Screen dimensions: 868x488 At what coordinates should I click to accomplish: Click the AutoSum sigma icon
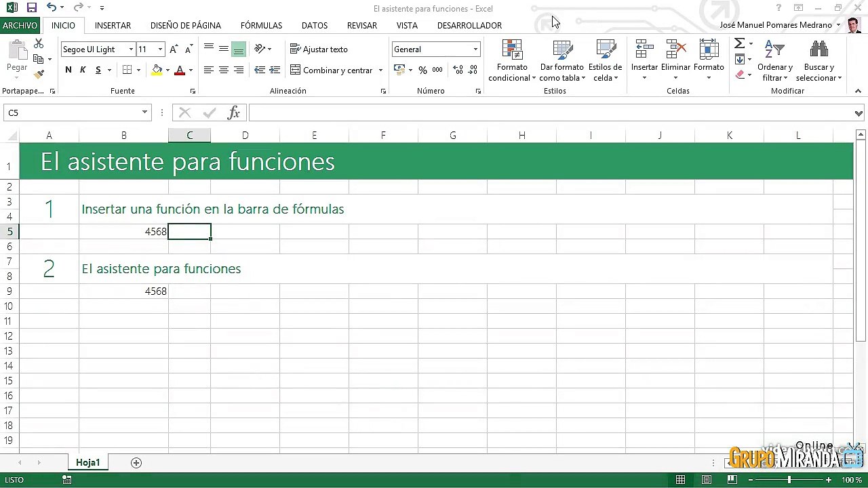coord(740,43)
